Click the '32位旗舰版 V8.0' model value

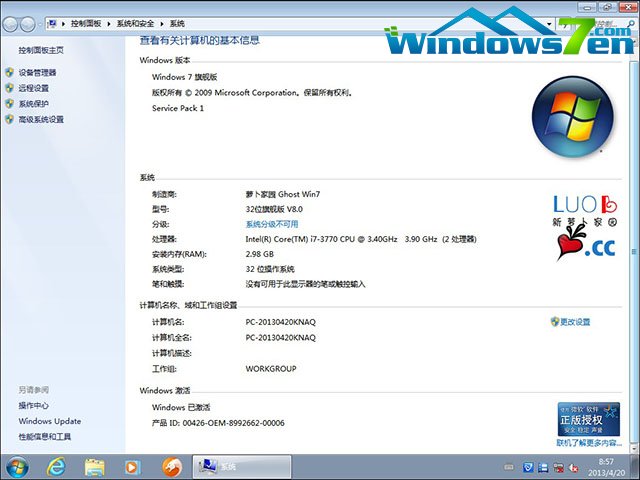[274, 209]
